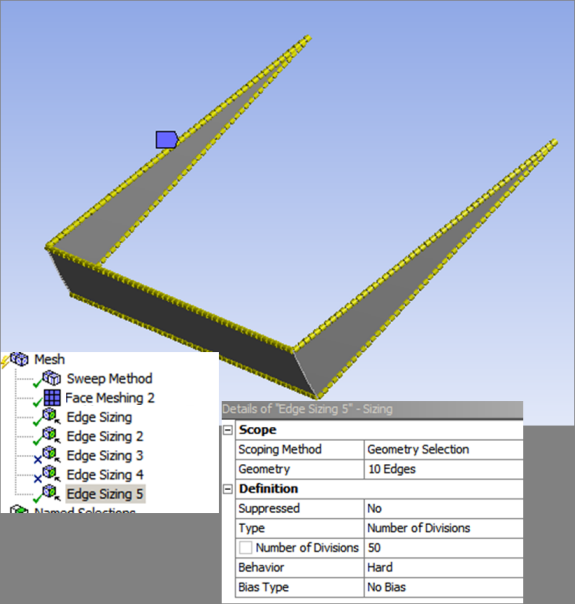The width and height of the screenshot is (575, 604).
Task: Click the Scope section heading
Action: coord(257,430)
